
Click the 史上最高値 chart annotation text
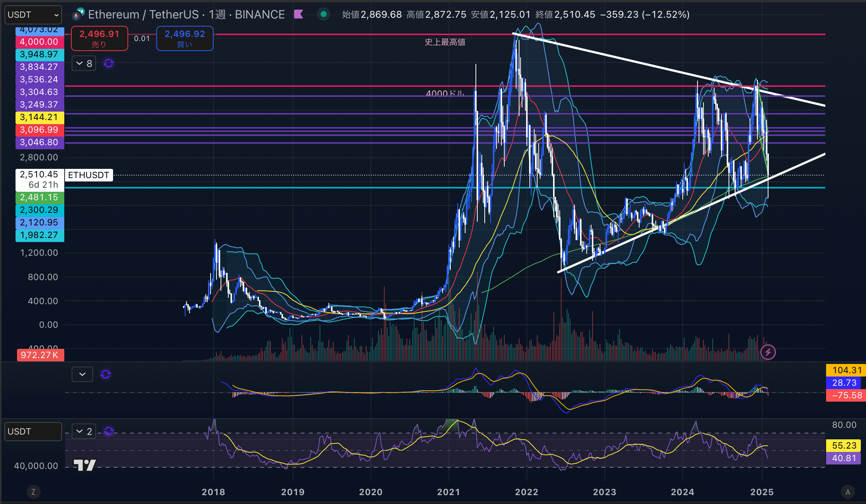click(445, 42)
